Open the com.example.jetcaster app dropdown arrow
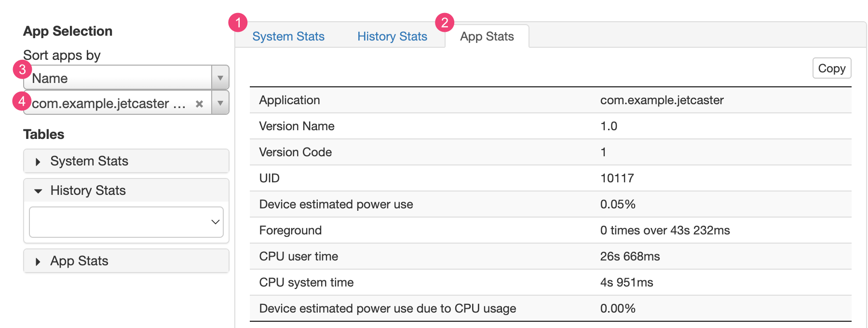This screenshot has width=868, height=328. click(220, 103)
